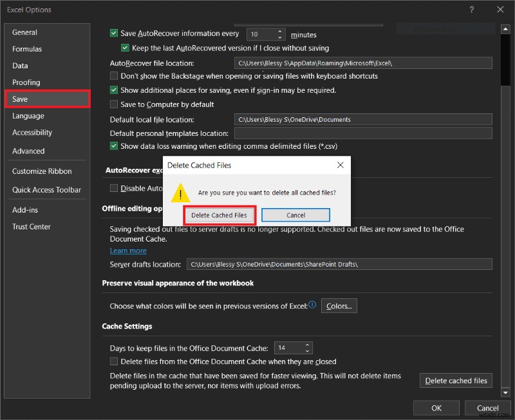Image resolution: width=515 pixels, height=420 pixels.
Task: Decrease AutoRecover minutes with down arrow
Action: pyautogui.click(x=280, y=37)
